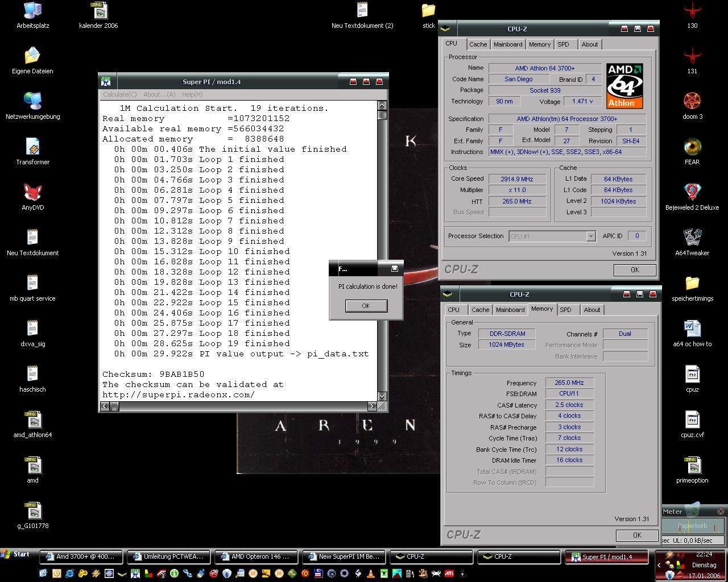Open the About...(A) menu in Super PI

click(159, 94)
